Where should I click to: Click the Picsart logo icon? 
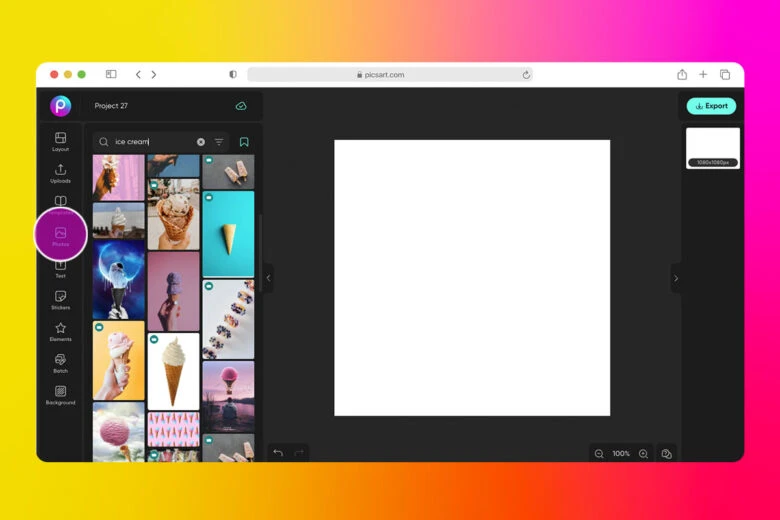point(60,106)
